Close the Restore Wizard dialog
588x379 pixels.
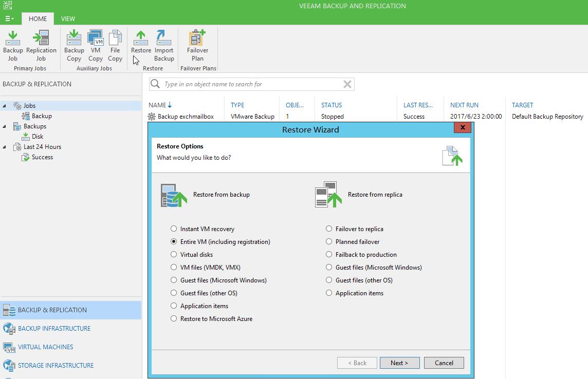[463, 127]
